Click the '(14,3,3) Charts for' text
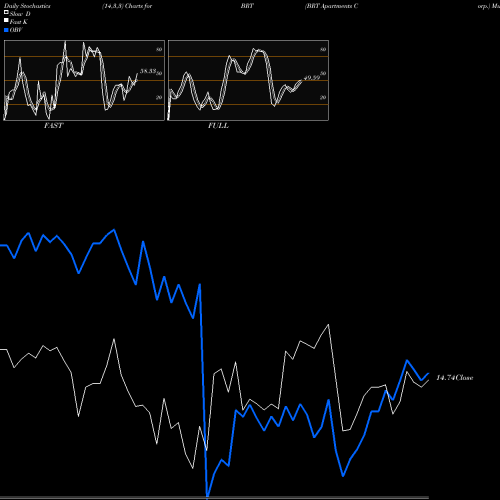Screen dimensions: 500x500 (x=127, y=6)
